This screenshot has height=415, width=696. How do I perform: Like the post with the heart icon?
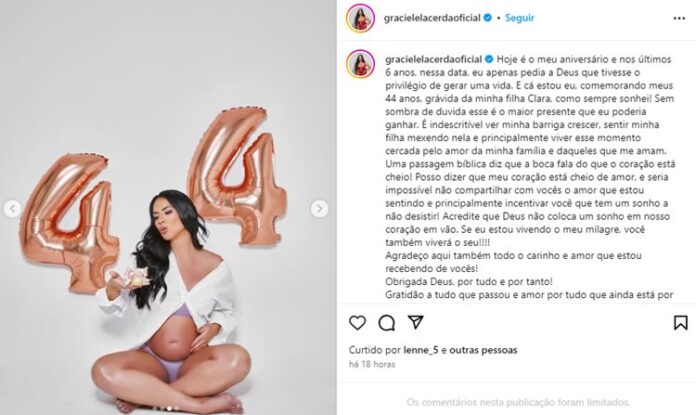coord(357,323)
